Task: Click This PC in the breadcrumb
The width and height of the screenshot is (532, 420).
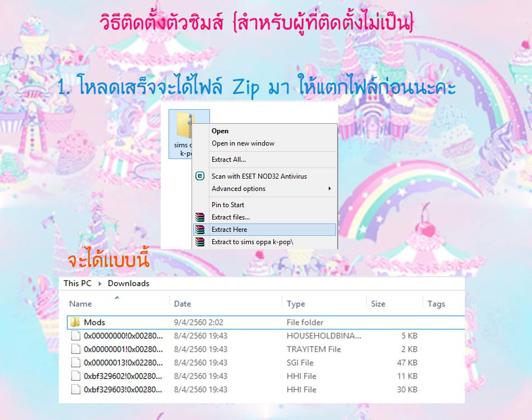Action: (x=77, y=283)
